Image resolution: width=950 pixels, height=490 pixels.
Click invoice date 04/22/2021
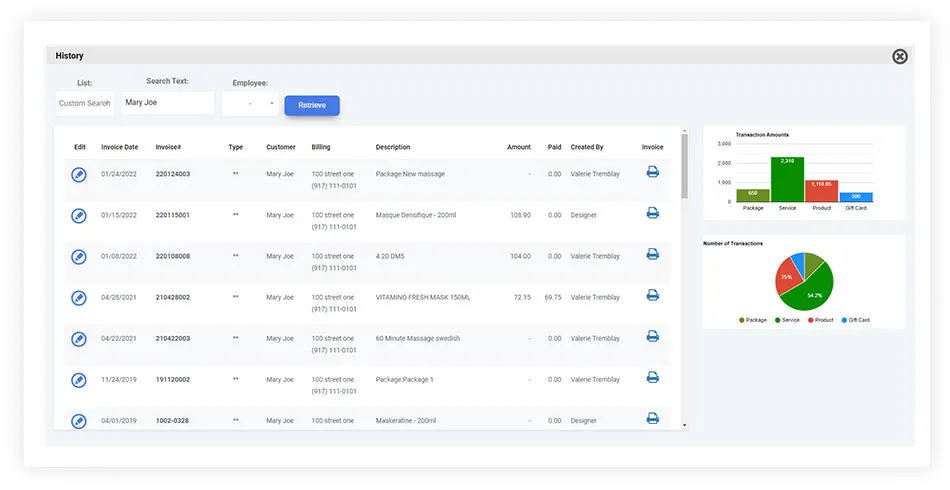point(119,339)
